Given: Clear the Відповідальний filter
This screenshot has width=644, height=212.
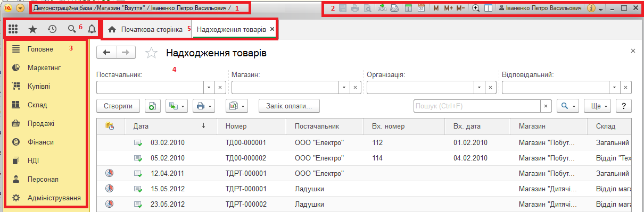Looking at the screenshot, I should (x=626, y=87).
